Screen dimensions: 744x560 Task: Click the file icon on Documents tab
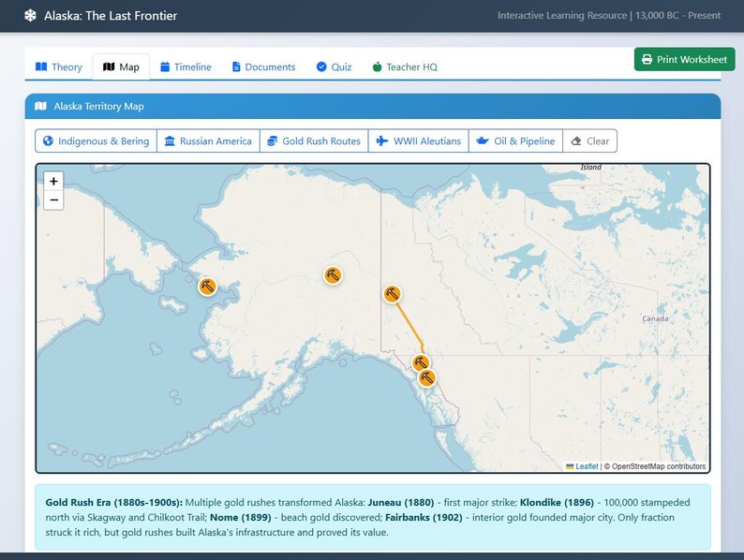(236, 66)
